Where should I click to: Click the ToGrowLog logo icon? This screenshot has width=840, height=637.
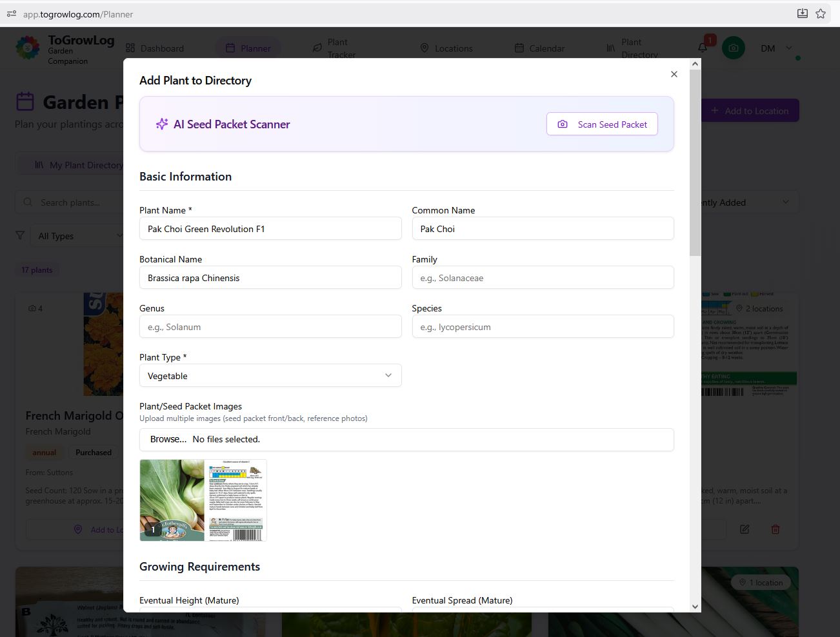[28, 48]
